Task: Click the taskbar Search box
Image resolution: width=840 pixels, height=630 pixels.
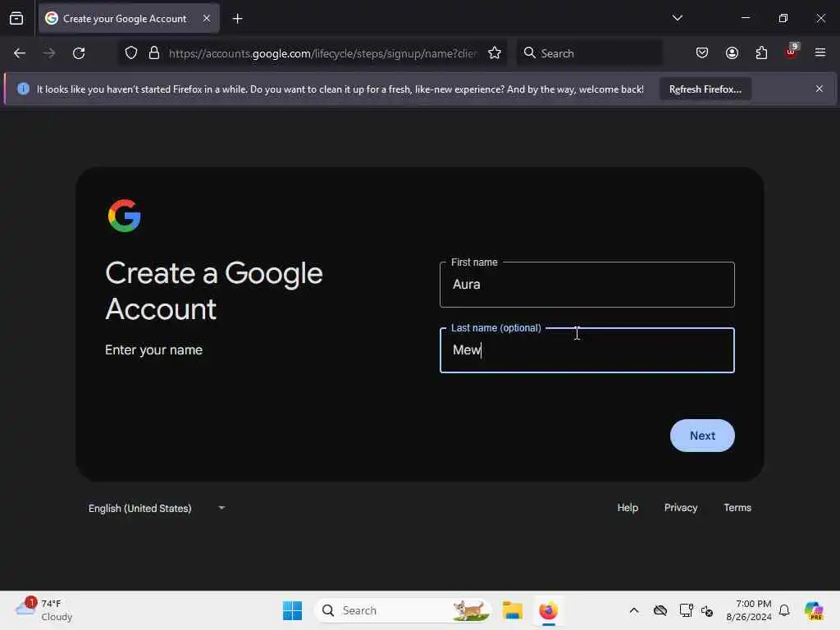Action: [403, 610]
